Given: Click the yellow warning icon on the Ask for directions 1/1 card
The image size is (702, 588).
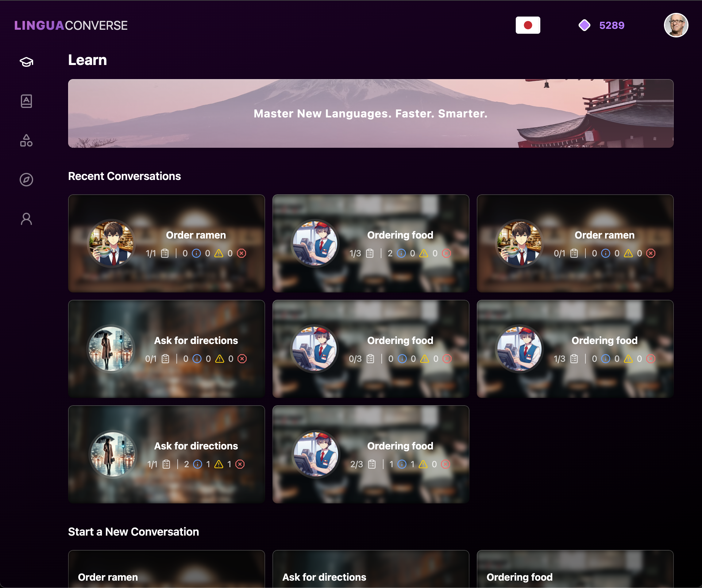Looking at the screenshot, I should [219, 464].
